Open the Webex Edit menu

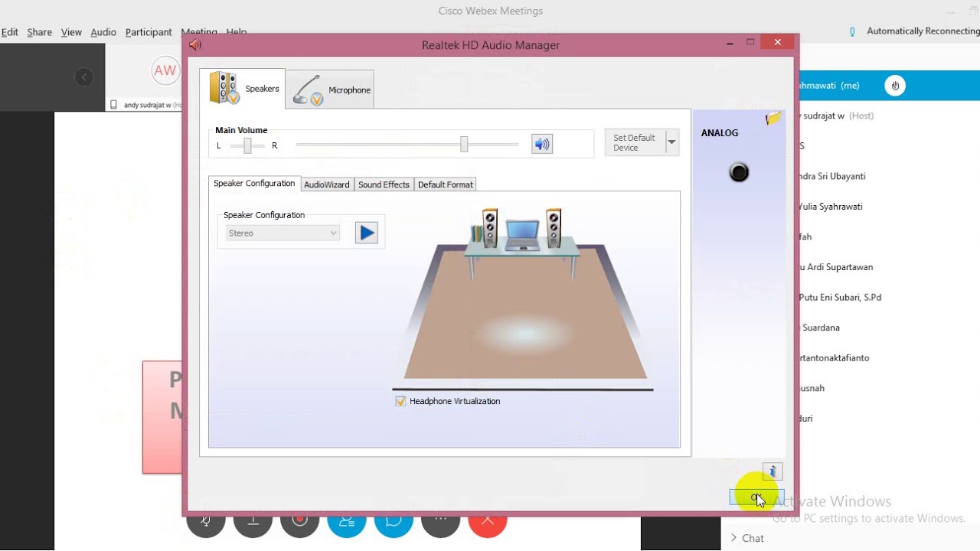click(9, 32)
